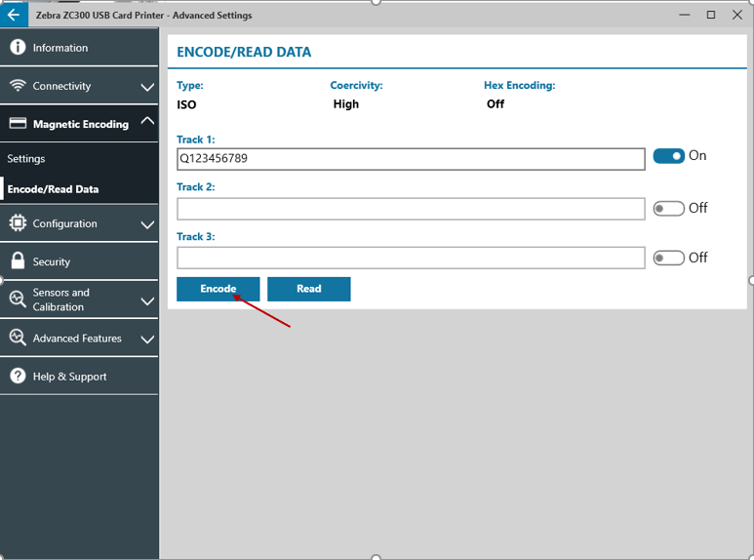Click inside the Track 2 input field
This screenshot has width=754, height=560.
click(410, 209)
